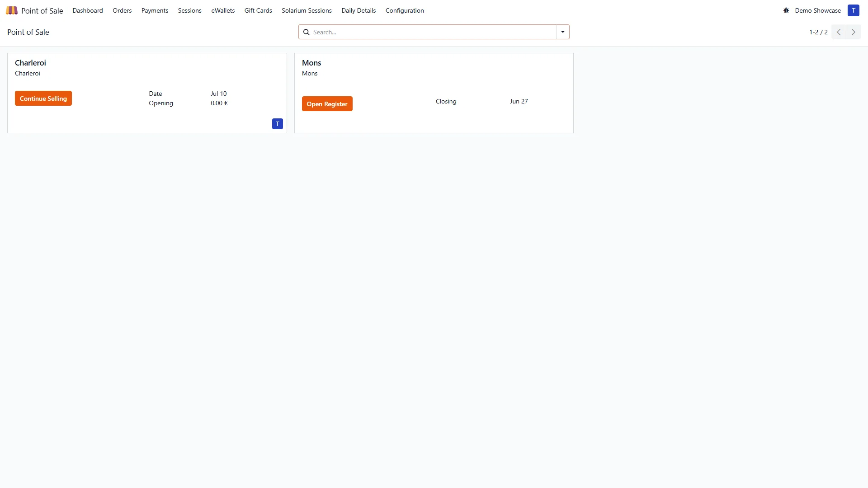868x488 pixels.
Task: Click the Date label on Charleroi card
Action: [156, 94]
